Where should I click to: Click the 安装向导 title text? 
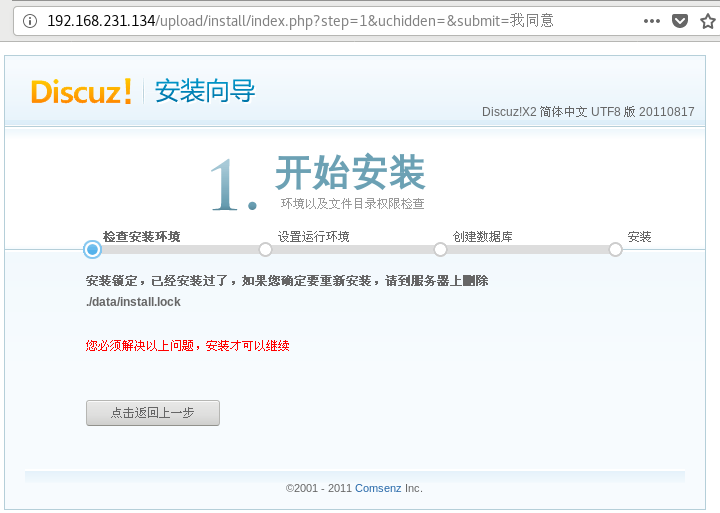coord(205,90)
